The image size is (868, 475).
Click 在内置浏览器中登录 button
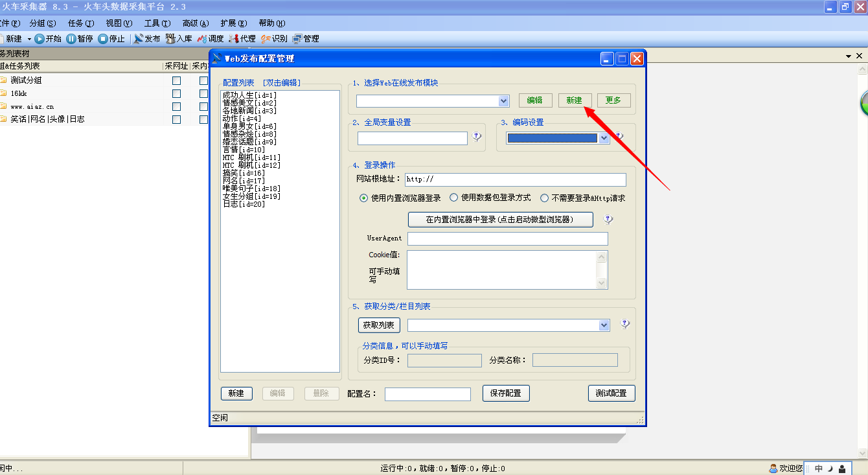[500, 220]
